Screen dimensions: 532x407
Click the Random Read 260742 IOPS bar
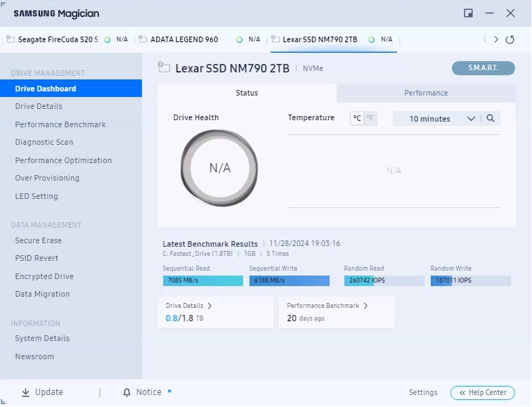384,280
